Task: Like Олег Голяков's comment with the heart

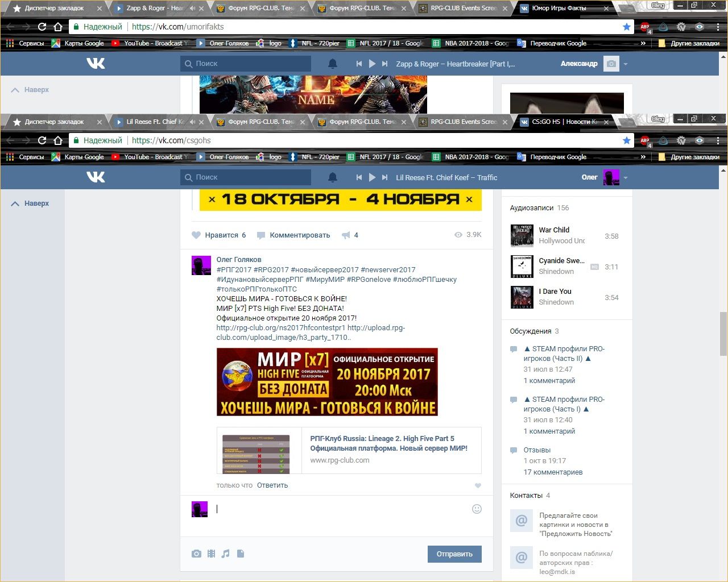Action: tap(478, 485)
